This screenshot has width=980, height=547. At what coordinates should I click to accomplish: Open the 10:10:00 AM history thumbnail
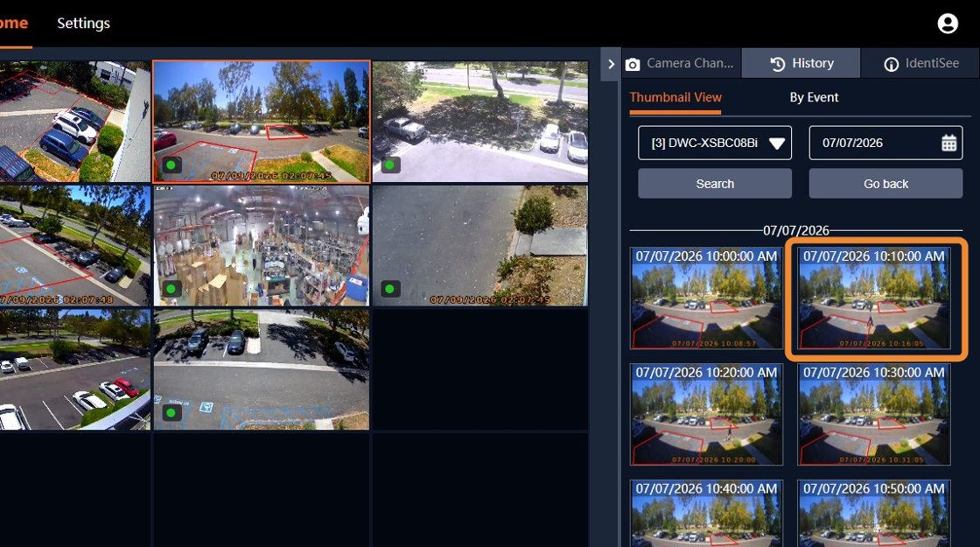(x=874, y=298)
